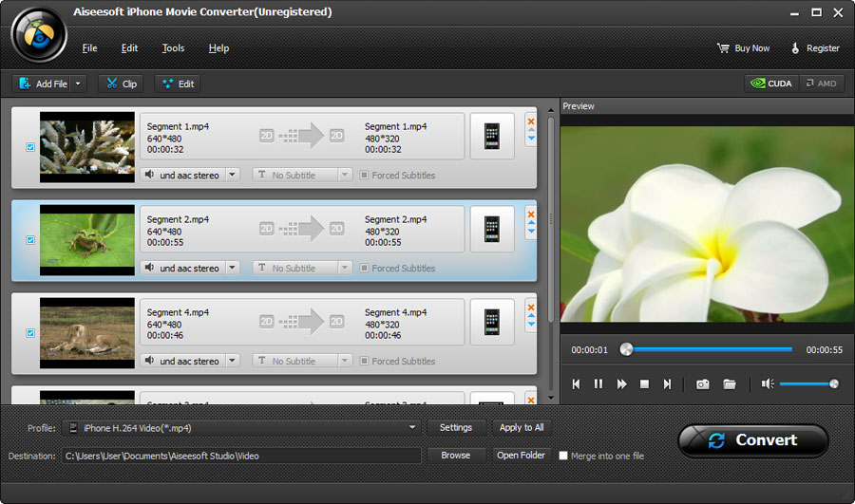855x504 pixels.
Task: Click Open Folder button
Action: (x=522, y=456)
